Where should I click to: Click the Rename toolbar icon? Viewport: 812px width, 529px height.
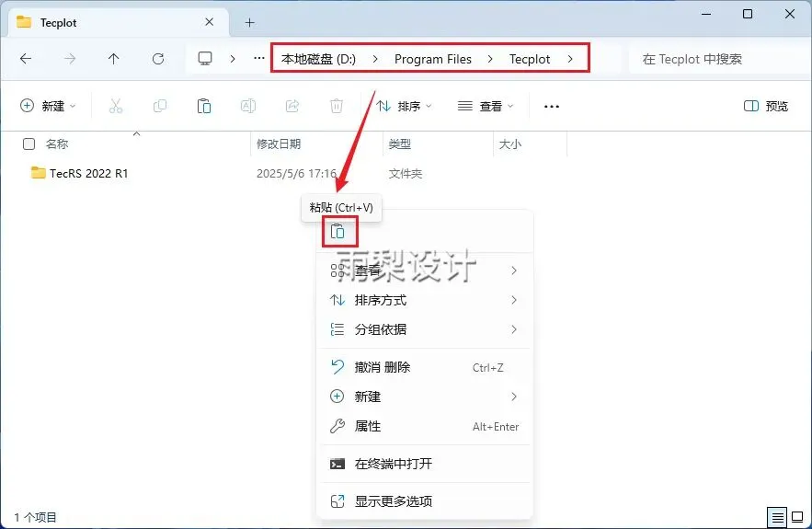248,106
